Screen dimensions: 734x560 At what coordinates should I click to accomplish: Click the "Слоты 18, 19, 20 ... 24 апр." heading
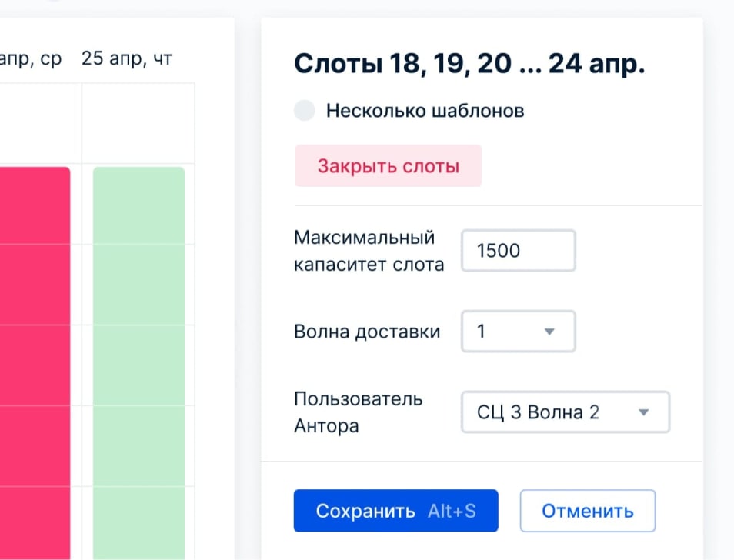(x=469, y=64)
